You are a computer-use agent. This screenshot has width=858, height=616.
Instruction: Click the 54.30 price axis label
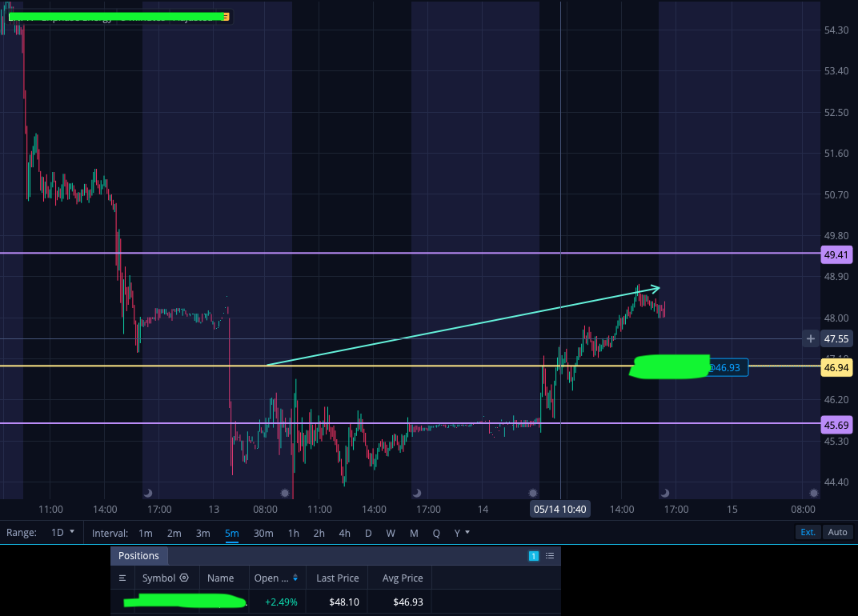click(836, 30)
